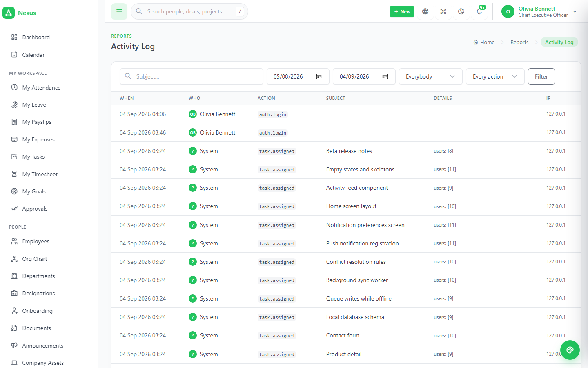588x368 pixels.
Task: Click the Empty states and skeletons subject
Action: coord(360,169)
